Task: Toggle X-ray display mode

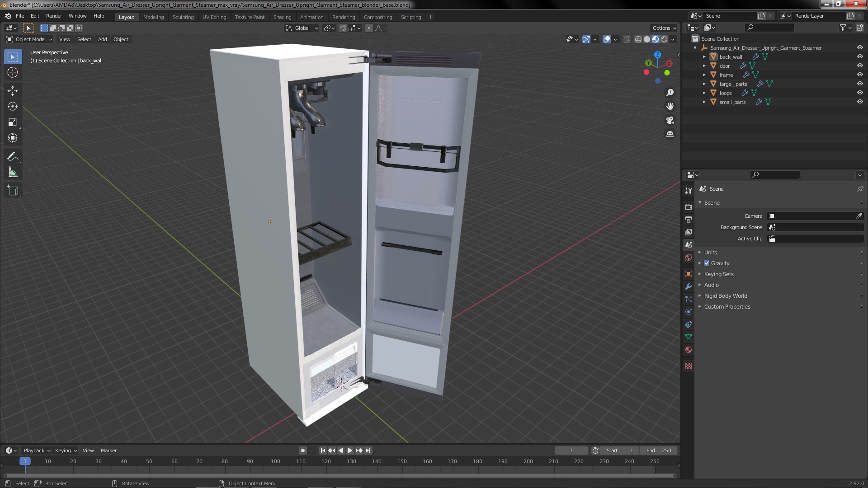Action: [627, 39]
